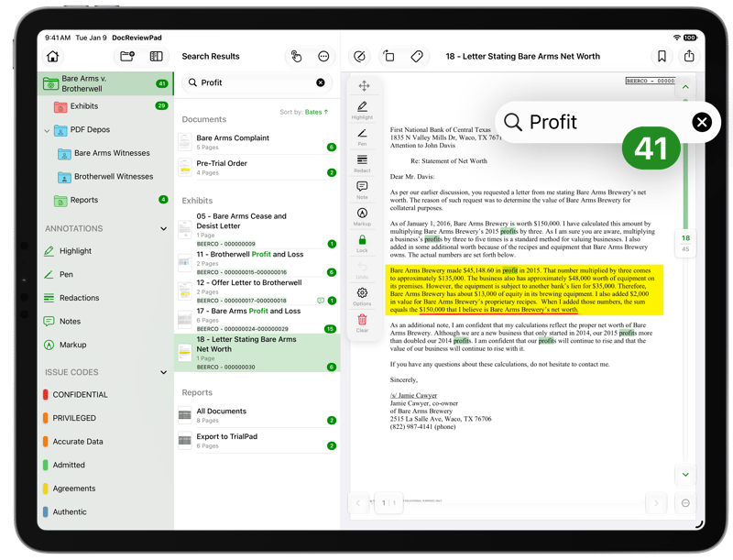
Task: Collapse the ANNOTATIONS section
Action: [x=164, y=228]
